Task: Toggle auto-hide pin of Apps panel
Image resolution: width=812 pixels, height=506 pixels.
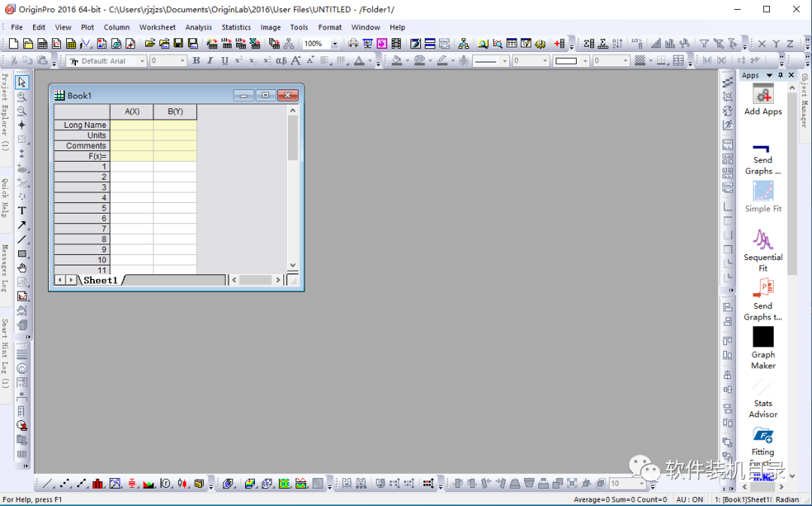Action: click(780, 76)
